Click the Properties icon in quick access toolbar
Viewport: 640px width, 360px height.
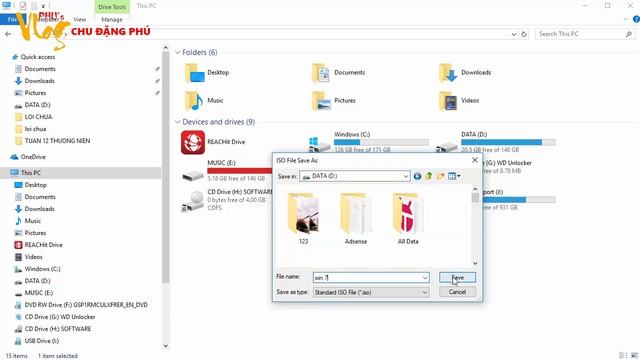(23, 6)
